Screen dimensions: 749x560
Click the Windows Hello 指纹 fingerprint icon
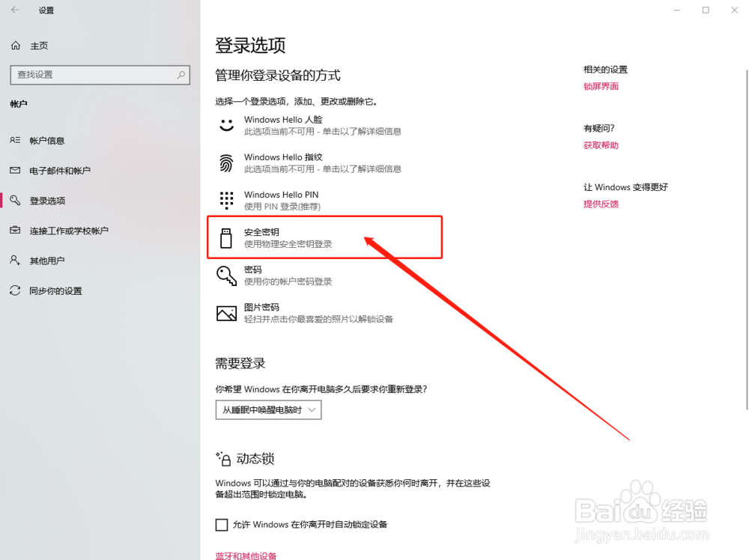[226, 162]
